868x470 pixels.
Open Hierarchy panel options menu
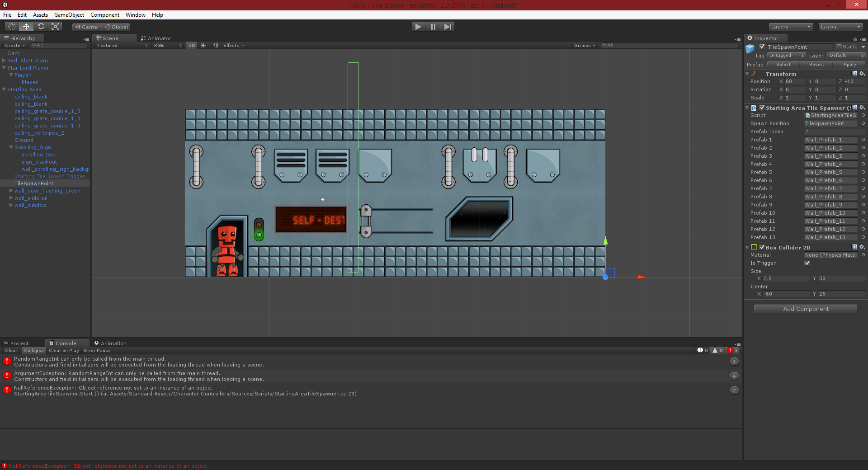(86, 39)
